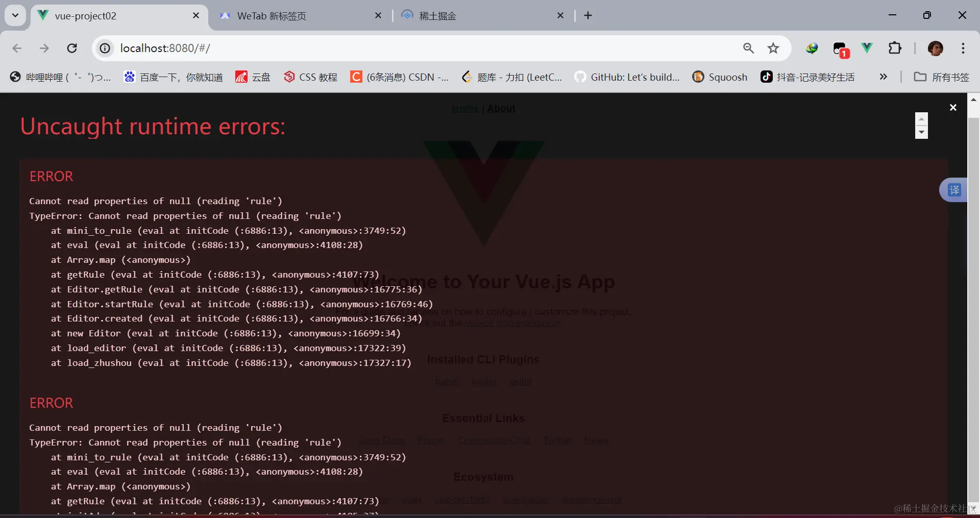Open the Chrome three-dot menu
Image resolution: width=980 pixels, height=518 pixels.
coord(963,48)
